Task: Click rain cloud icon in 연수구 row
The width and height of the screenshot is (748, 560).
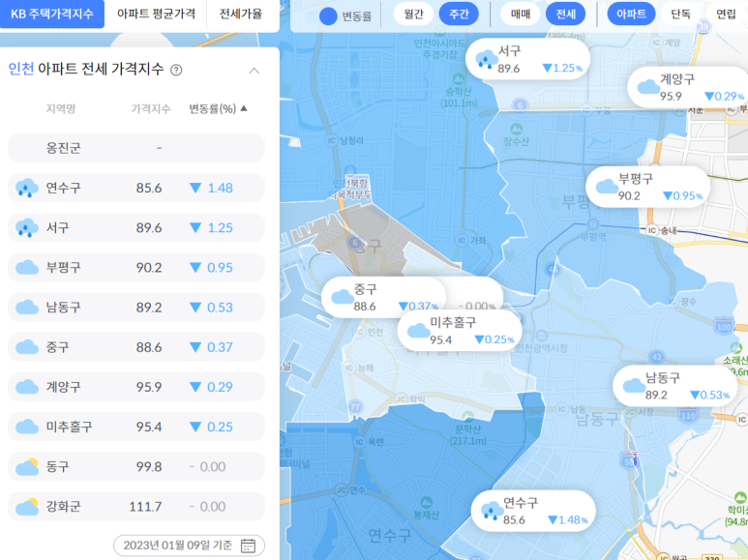Action: 27,188
